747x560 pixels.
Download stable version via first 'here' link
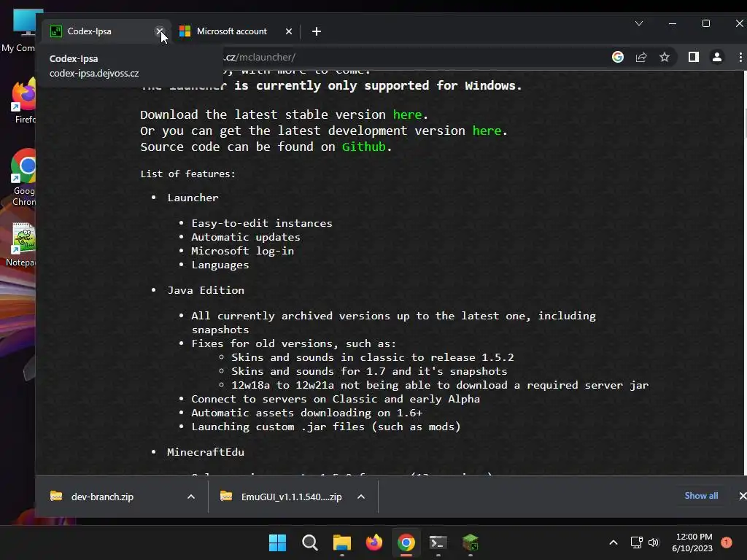(407, 114)
